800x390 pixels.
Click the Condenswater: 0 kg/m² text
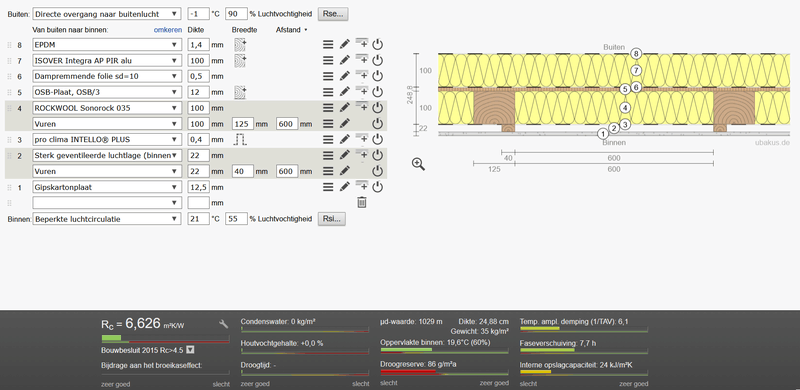click(278, 322)
